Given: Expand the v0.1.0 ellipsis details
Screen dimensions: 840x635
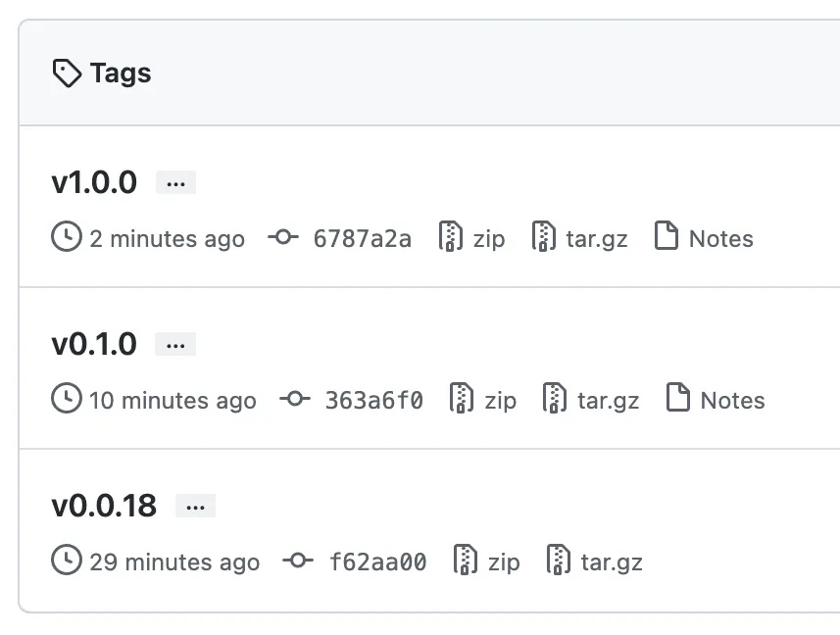Looking at the screenshot, I should click(176, 345).
